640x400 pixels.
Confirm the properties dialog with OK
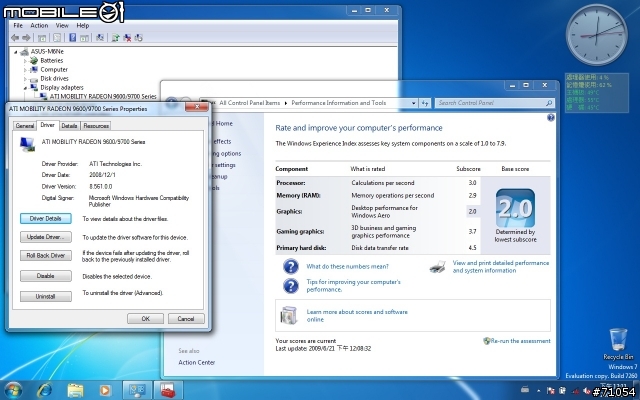point(145,319)
